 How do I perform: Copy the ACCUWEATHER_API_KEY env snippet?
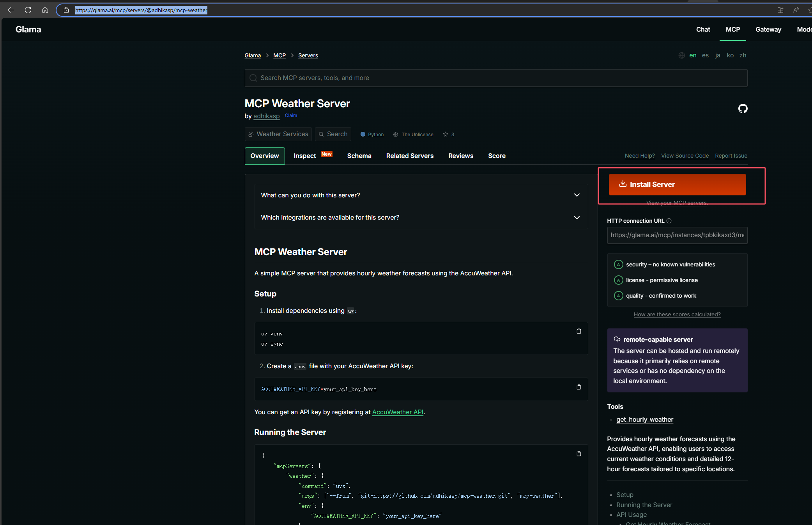point(578,387)
